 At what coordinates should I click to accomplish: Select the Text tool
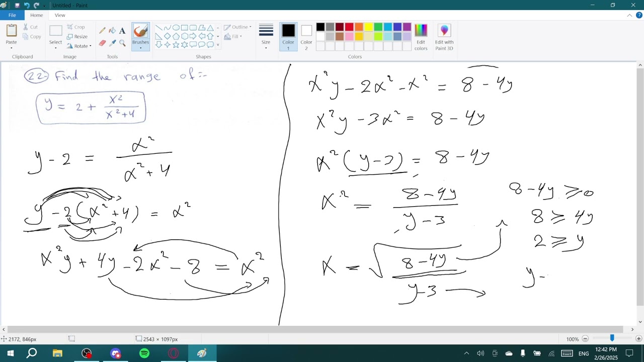tap(122, 31)
